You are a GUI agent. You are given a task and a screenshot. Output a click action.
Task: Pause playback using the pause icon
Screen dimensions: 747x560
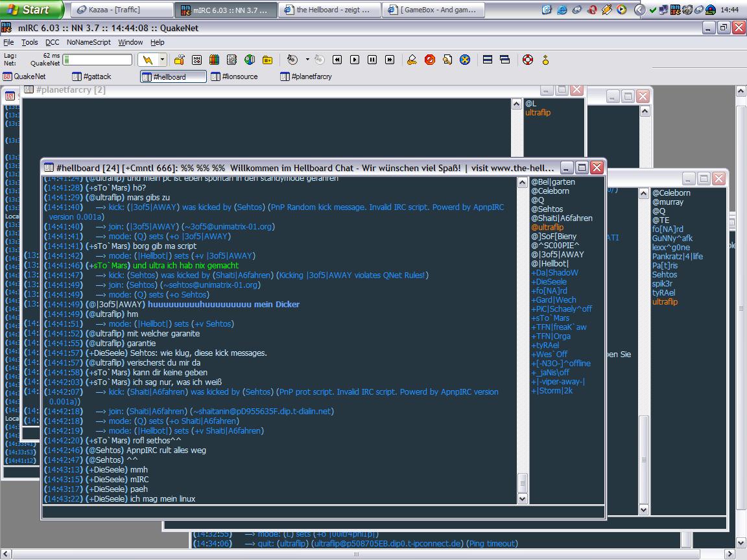point(372,60)
